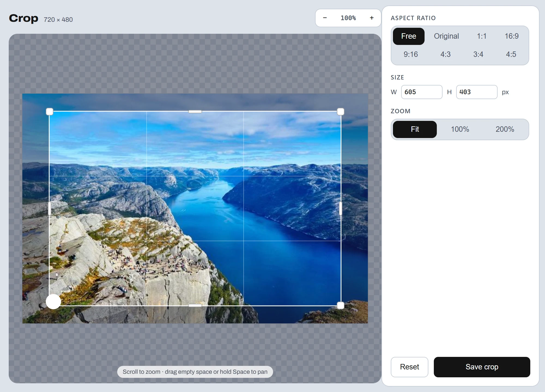
Task: Focus the width input showing 605
Action: pos(422,92)
